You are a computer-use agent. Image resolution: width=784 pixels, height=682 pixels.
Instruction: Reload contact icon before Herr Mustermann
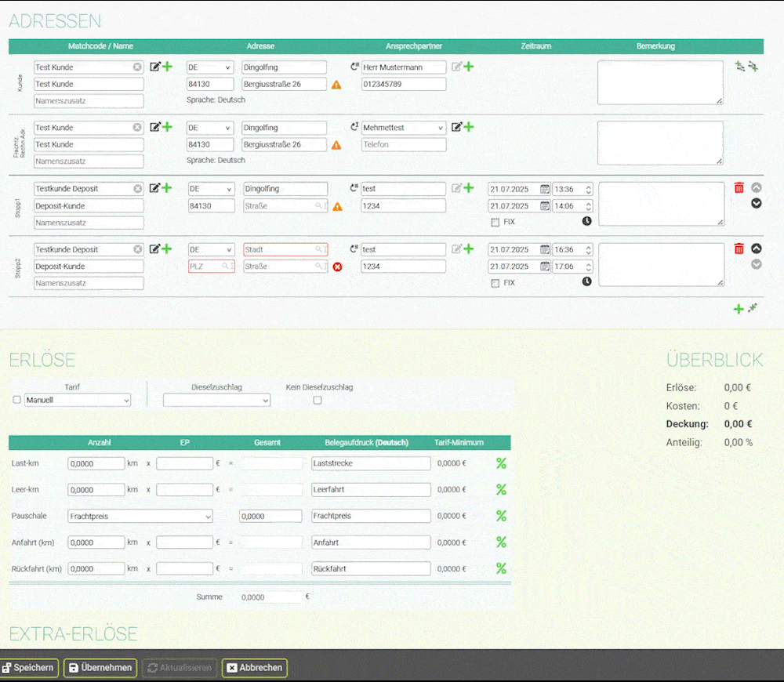354,67
